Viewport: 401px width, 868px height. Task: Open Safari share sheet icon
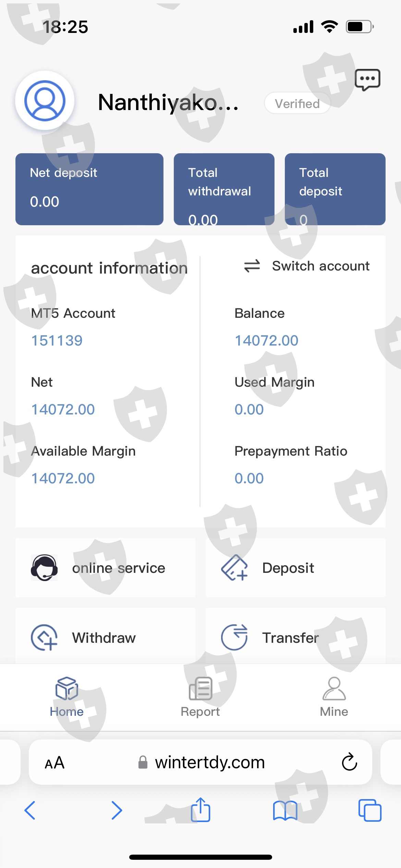tap(200, 810)
